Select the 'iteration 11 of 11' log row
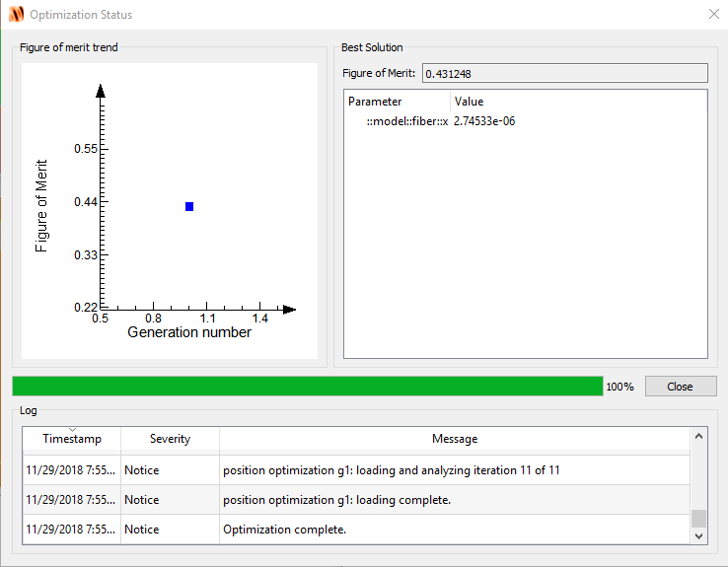Image resolution: width=728 pixels, height=567 pixels. tap(356, 470)
